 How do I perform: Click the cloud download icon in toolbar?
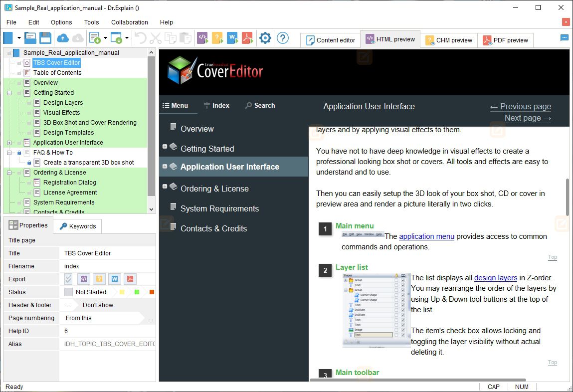77,38
